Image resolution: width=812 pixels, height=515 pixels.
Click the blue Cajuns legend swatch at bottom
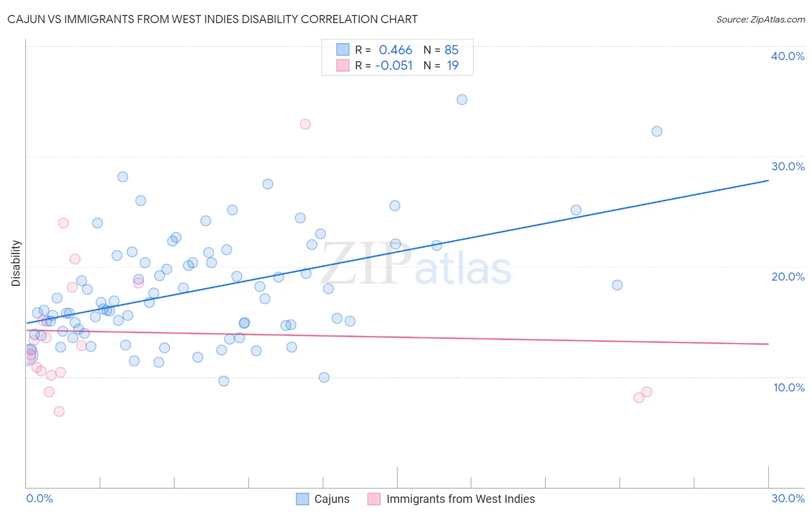point(303,499)
